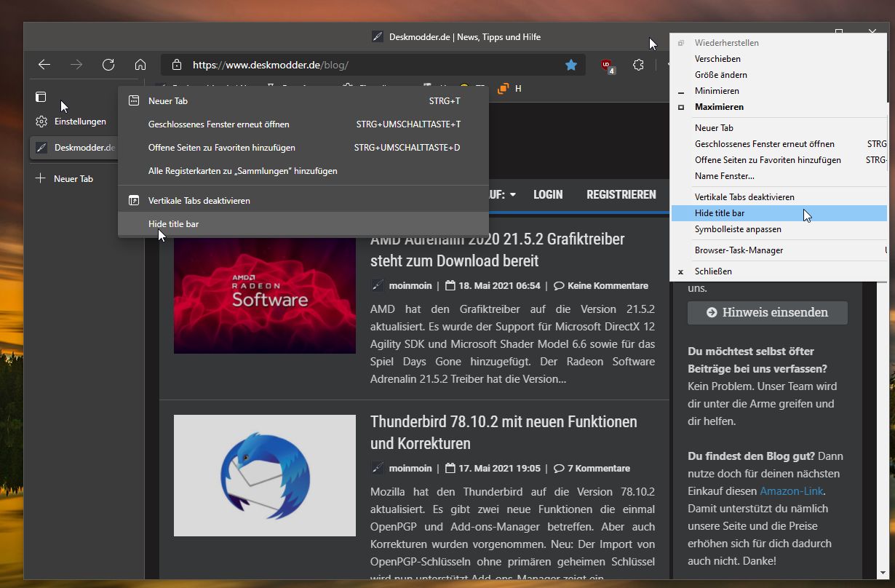
Task: Select Alle Registerkarten zu Sammlungen hinzufügen
Action: click(303, 171)
